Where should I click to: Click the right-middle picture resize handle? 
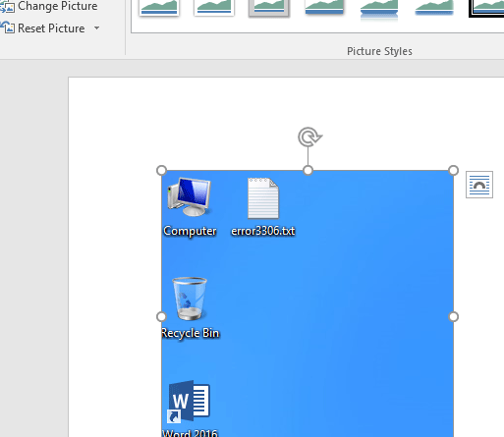point(454,316)
